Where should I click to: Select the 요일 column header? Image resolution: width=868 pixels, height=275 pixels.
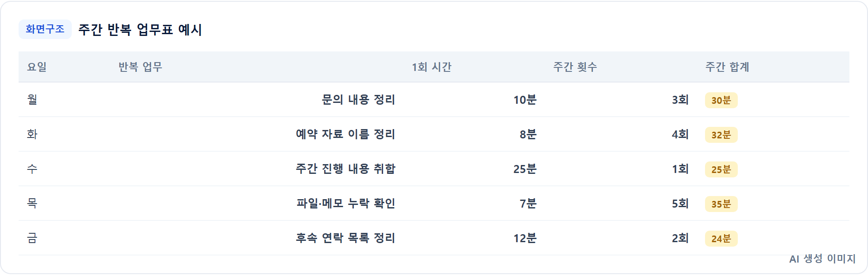coord(37,67)
